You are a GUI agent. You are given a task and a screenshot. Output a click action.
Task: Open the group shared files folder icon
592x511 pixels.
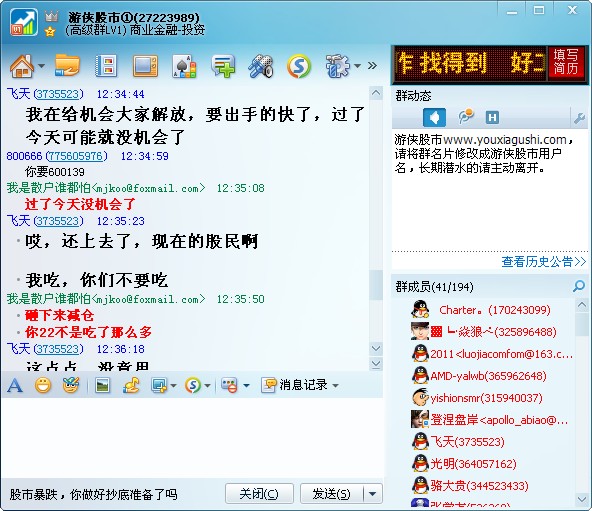pos(67,65)
